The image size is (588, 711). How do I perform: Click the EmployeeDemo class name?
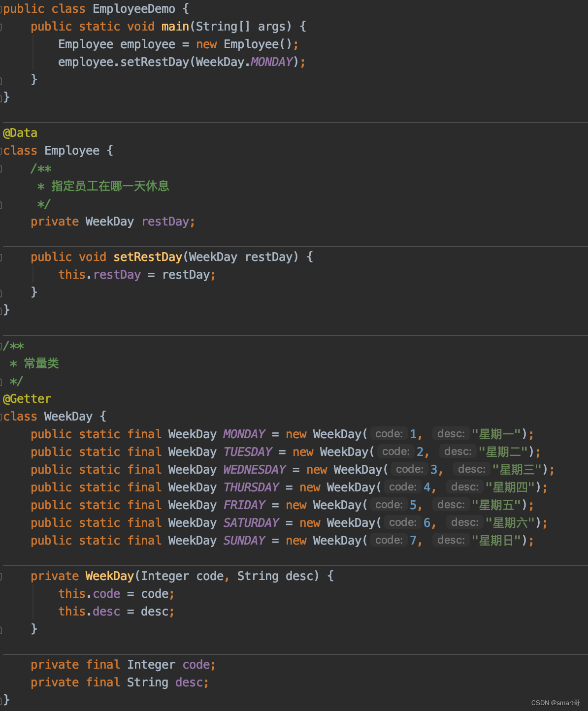(134, 9)
